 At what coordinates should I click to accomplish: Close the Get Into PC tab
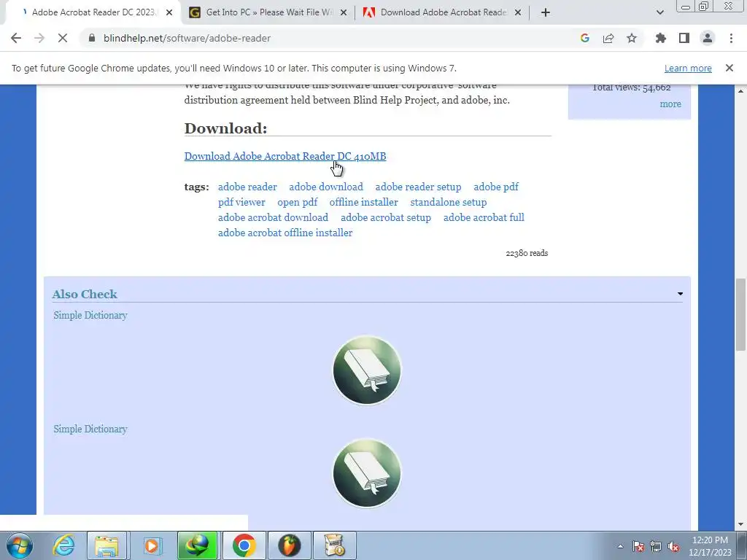344,12
